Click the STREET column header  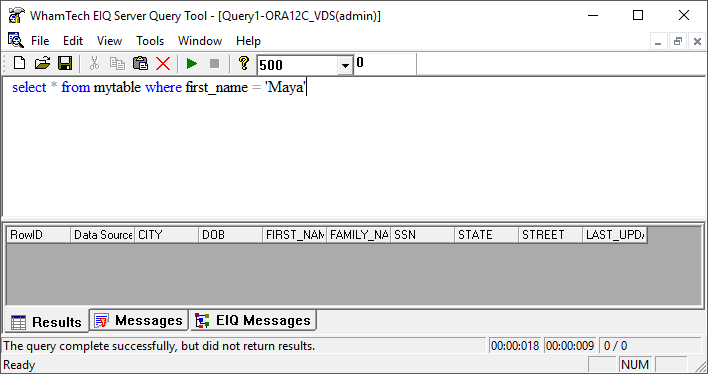(551, 235)
